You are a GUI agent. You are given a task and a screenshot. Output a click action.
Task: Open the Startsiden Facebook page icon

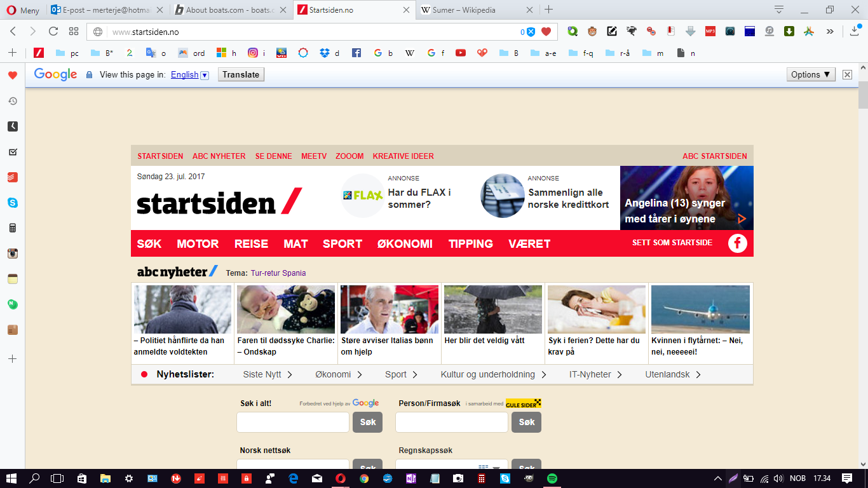(x=738, y=243)
